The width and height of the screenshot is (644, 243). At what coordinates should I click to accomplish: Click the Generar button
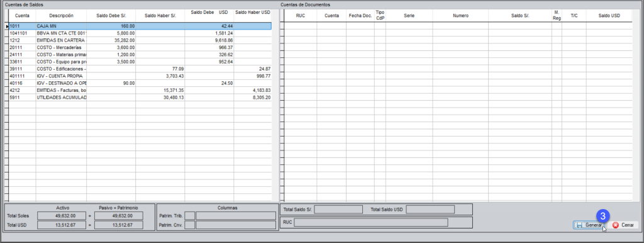589,225
